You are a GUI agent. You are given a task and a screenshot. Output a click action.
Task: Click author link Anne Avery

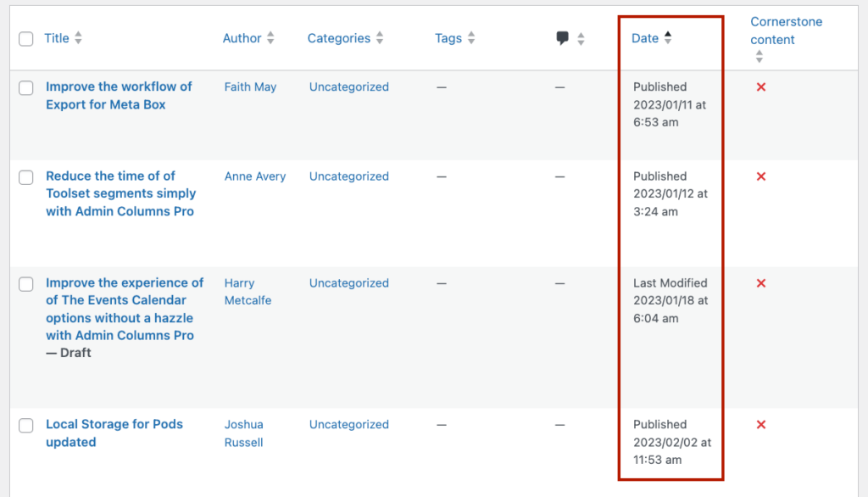pyautogui.click(x=254, y=176)
